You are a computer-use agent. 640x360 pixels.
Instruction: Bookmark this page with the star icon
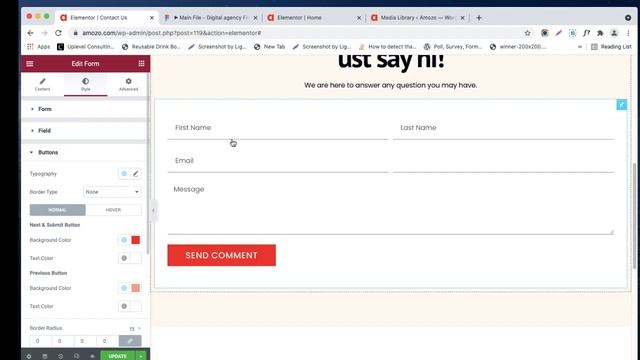527,33
